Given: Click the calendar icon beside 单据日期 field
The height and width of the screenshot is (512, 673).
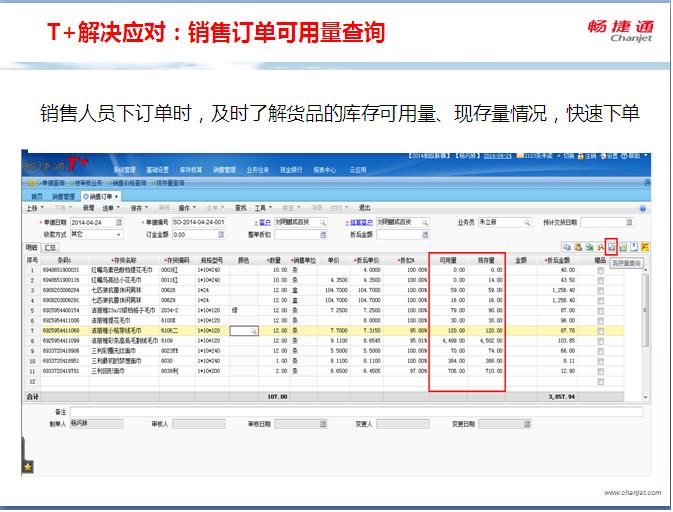Looking at the screenshot, I should tap(119, 222).
